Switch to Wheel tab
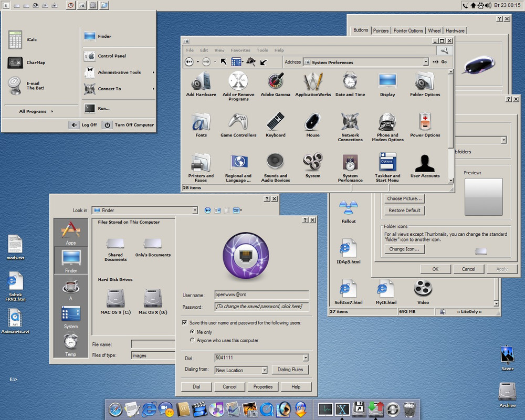525x420 pixels. pyautogui.click(x=434, y=30)
